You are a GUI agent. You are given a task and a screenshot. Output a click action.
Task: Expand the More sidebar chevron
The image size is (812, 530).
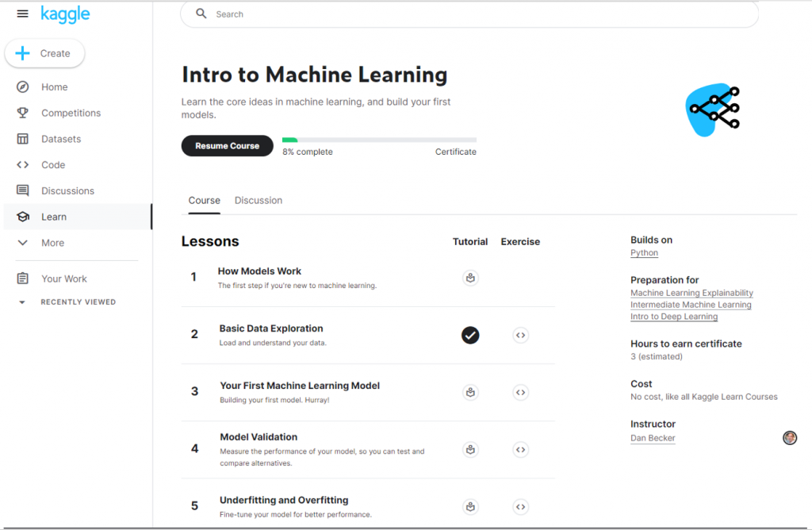pos(22,242)
